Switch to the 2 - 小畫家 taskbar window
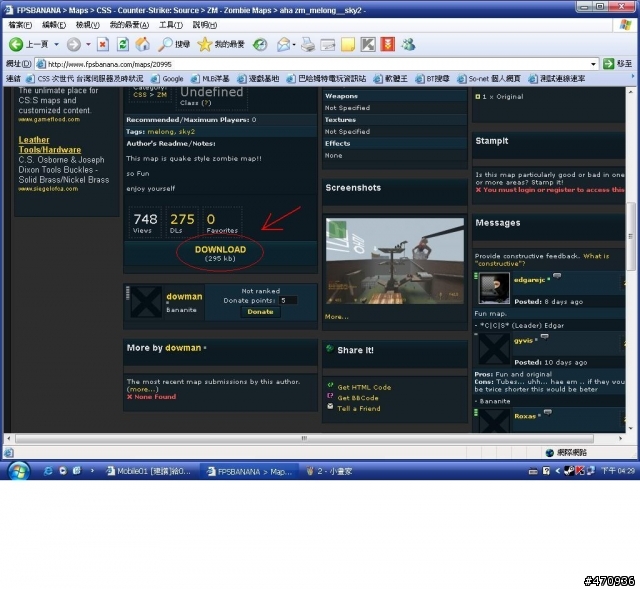Viewport: 640px width, 589px height. tap(330, 471)
